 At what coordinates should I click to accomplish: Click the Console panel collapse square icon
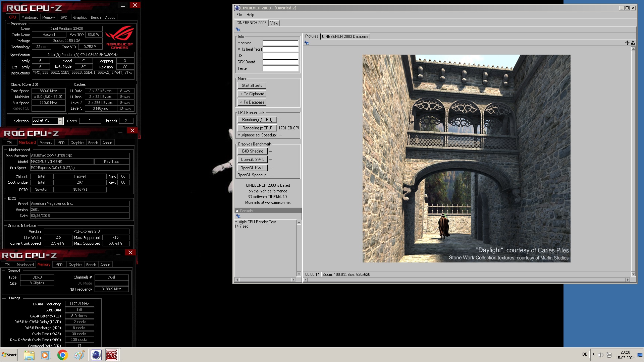coord(237,211)
